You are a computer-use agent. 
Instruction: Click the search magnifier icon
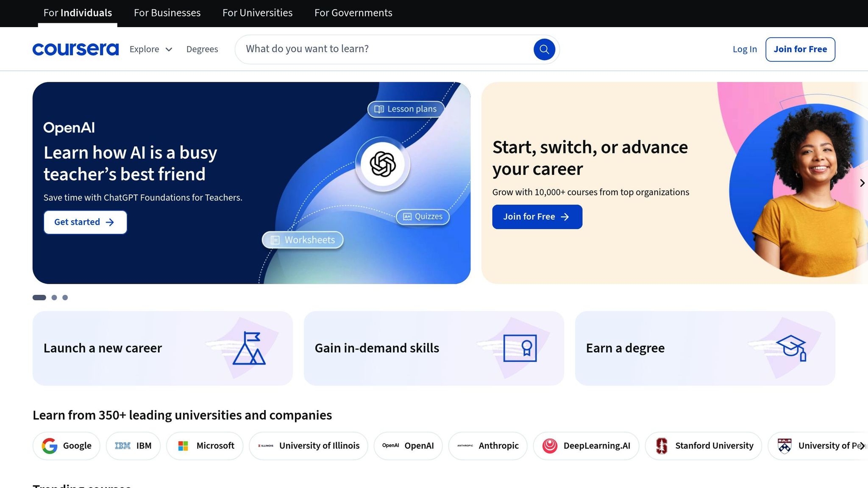[x=544, y=49]
